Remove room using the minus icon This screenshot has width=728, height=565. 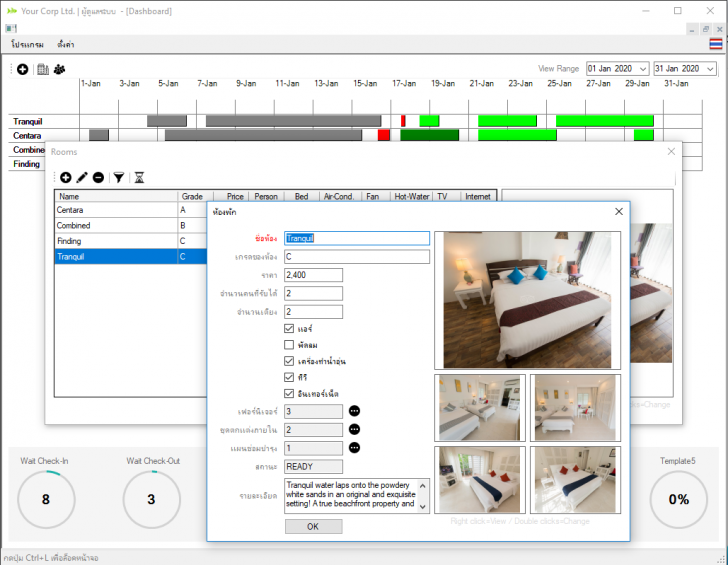(x=98, y=177)
